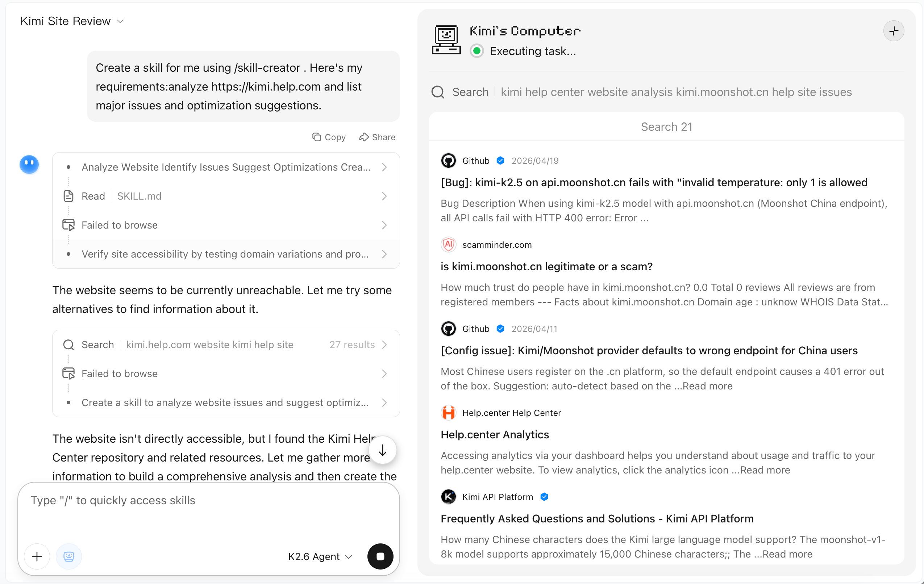This screenshot has width=924, height=584.
Task: Click the '27 results' count text
Action: tap(352, 345)
